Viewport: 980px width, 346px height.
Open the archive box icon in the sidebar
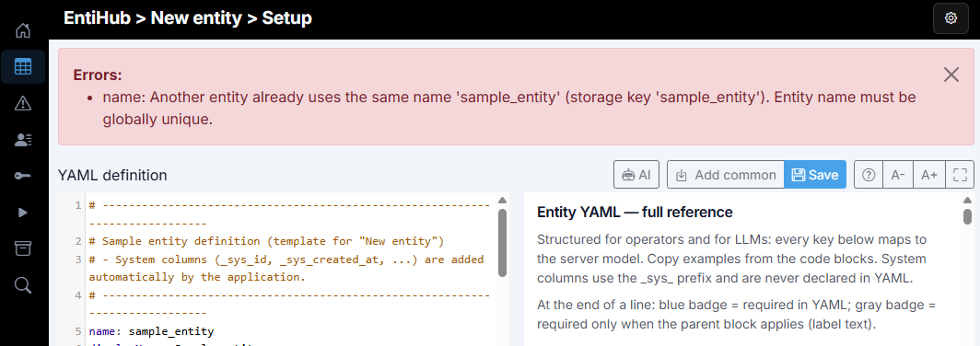coord(22,248)
